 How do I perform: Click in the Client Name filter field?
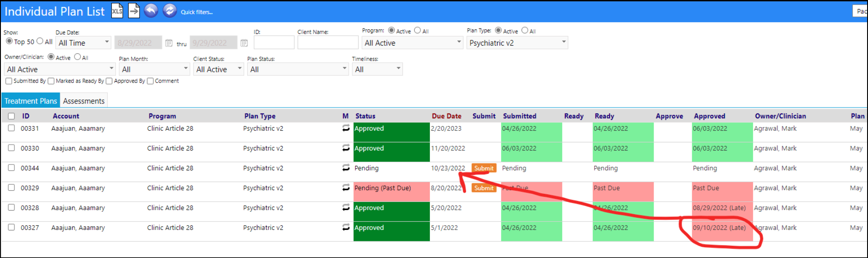[x=328, y=42]
